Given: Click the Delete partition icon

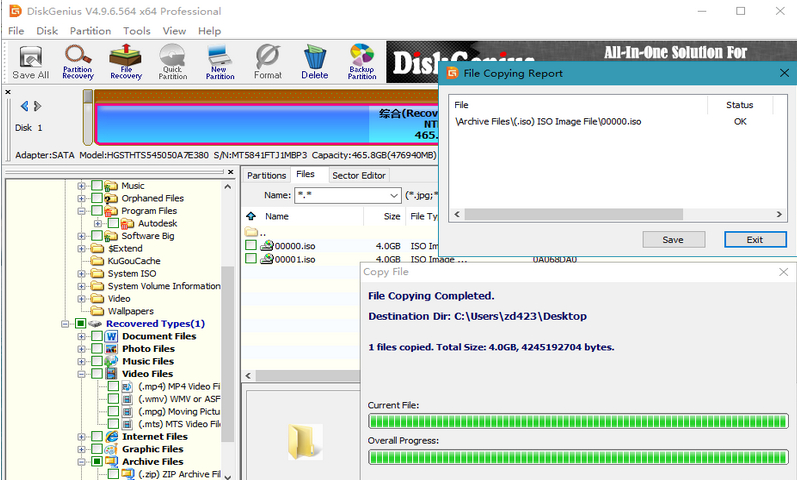Looking at the screenshot, I should point(314,62).
